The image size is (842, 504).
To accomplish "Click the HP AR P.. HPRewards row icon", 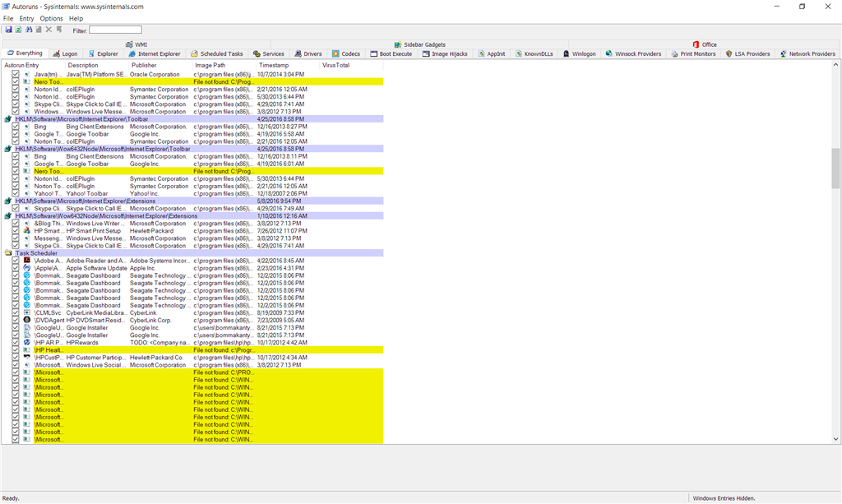I will click(27, 343).
